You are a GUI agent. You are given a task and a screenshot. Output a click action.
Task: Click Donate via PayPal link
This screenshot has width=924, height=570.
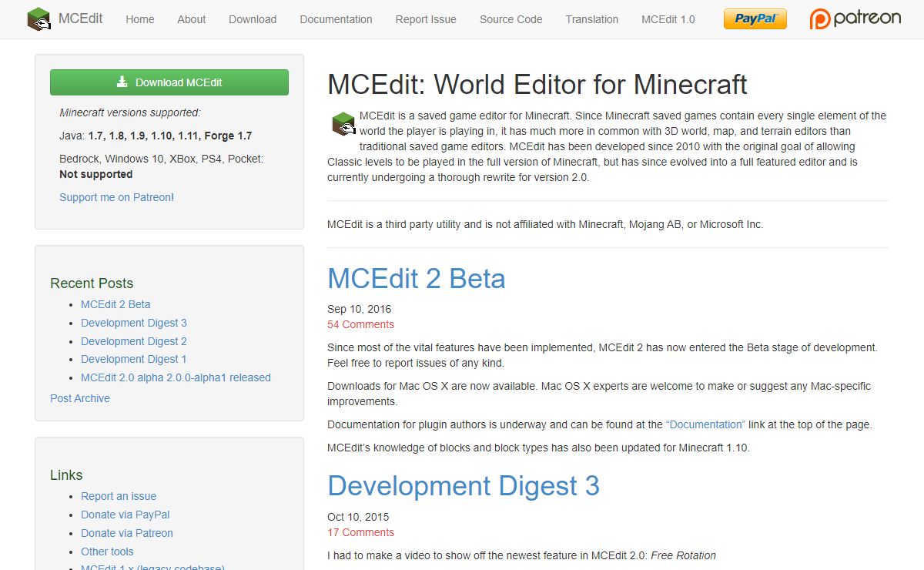tap(126, 515)
